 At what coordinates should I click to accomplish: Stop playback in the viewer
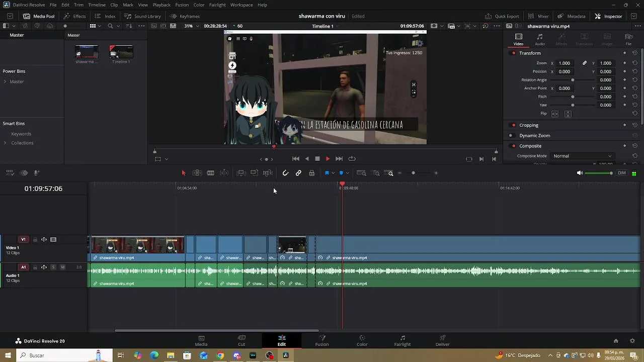pos(317,159)
